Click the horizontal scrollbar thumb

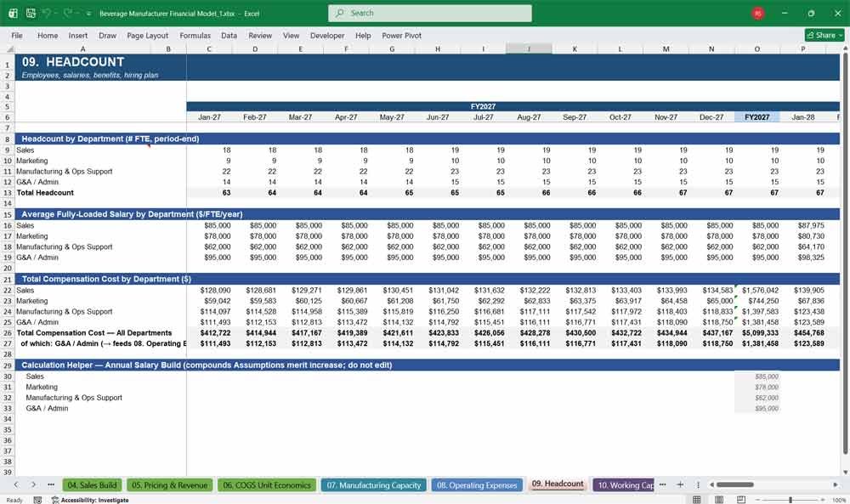735,484
